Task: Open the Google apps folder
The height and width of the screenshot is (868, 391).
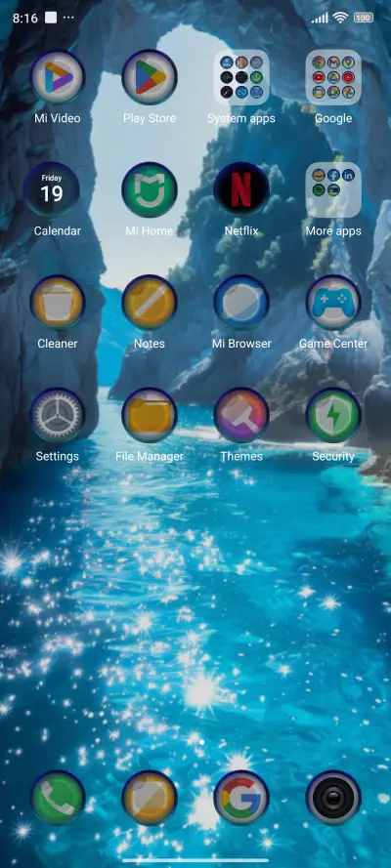Action: coord(333,77)
